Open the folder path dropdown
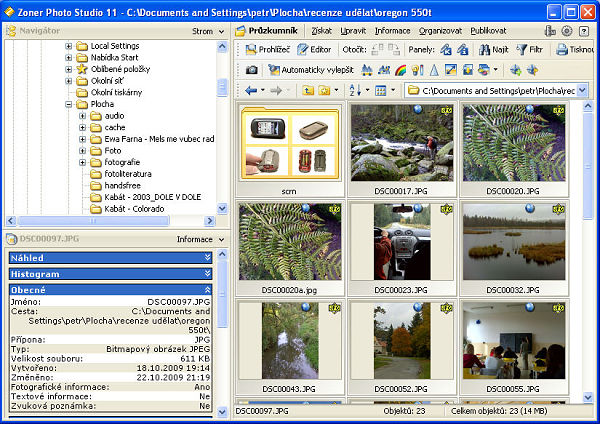The width and height of the screenshot is (600, 424). click(582, 91)
